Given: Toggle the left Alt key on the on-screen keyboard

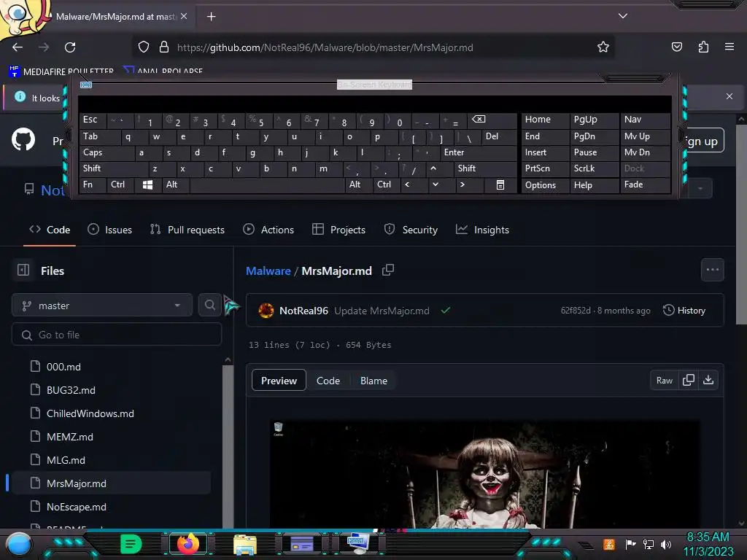Looking at the screenshot, I should pyautogui.click(x=176, y=184).
